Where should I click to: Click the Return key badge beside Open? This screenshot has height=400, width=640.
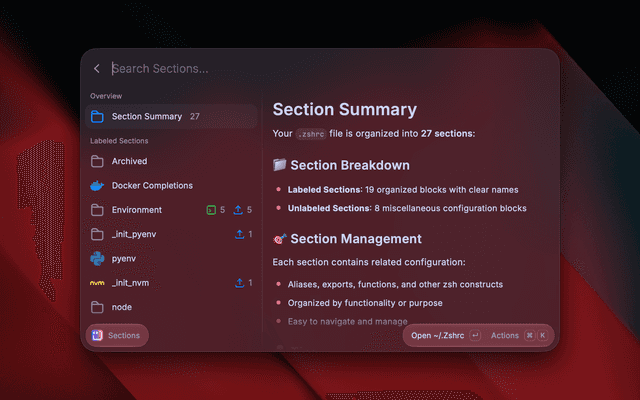point(475,336)
